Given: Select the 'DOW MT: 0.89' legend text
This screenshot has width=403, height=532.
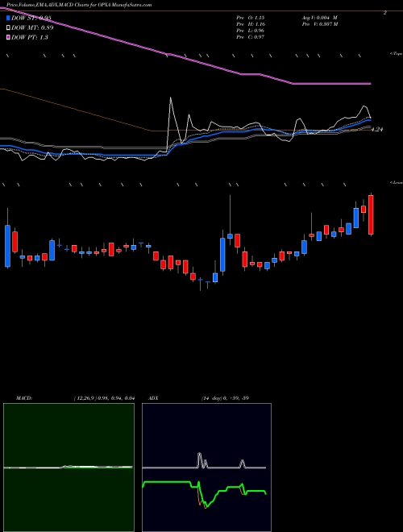Looking at the screenshot, I should (x=32, y=27).
